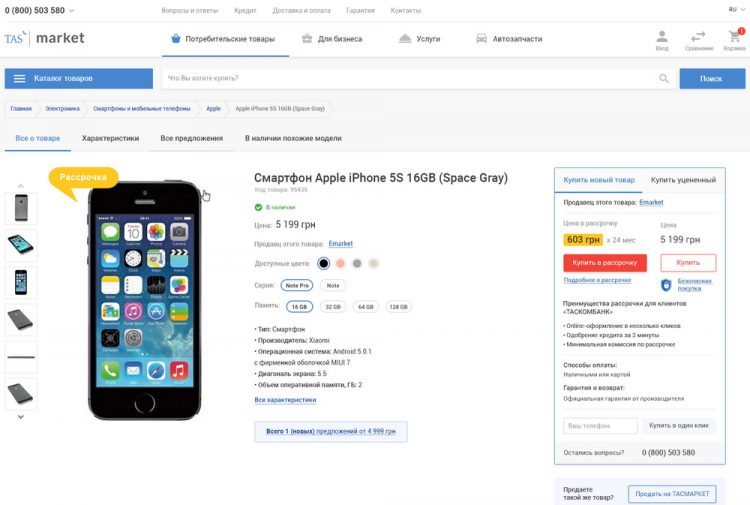Click the search magnifier icon
The image size is (750, 505).
click(x=664, y=78)
